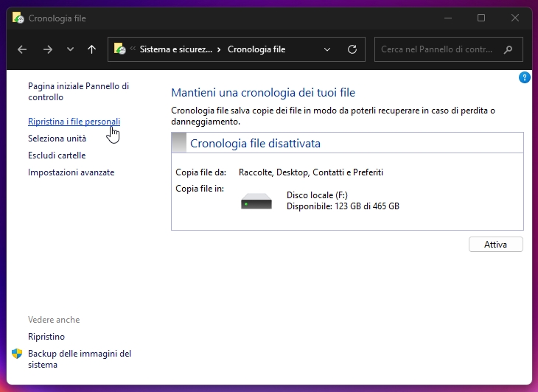Open Pagina iniziale Pannello di controllo

(79, 91)
